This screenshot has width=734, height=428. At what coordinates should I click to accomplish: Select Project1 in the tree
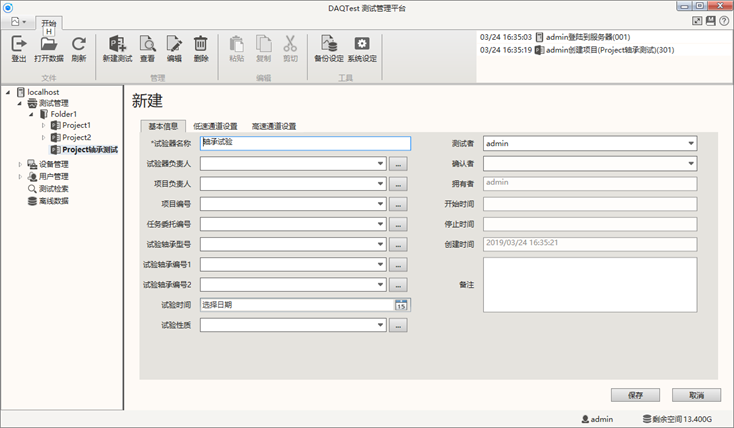[76, 126]
